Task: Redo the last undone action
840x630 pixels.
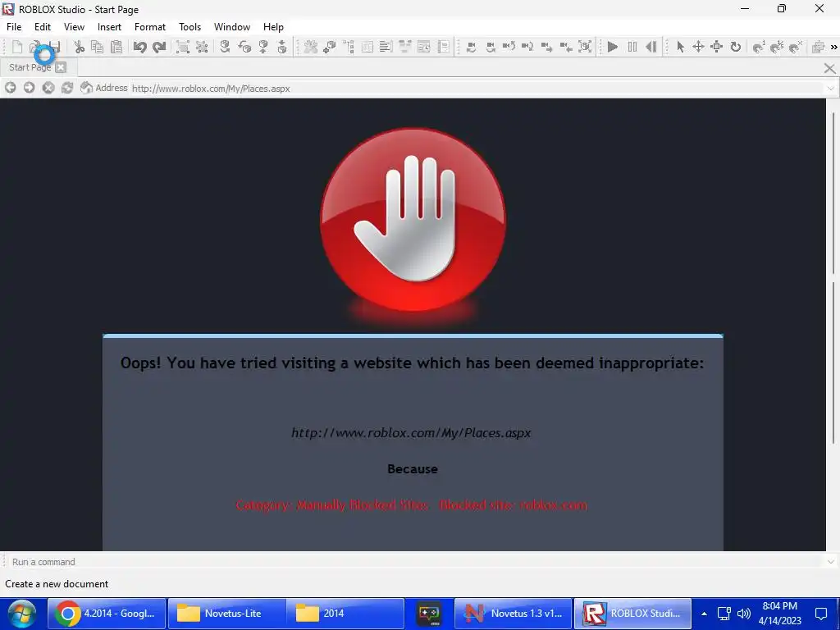Action: pyautogui.click(x=159, y=47)
